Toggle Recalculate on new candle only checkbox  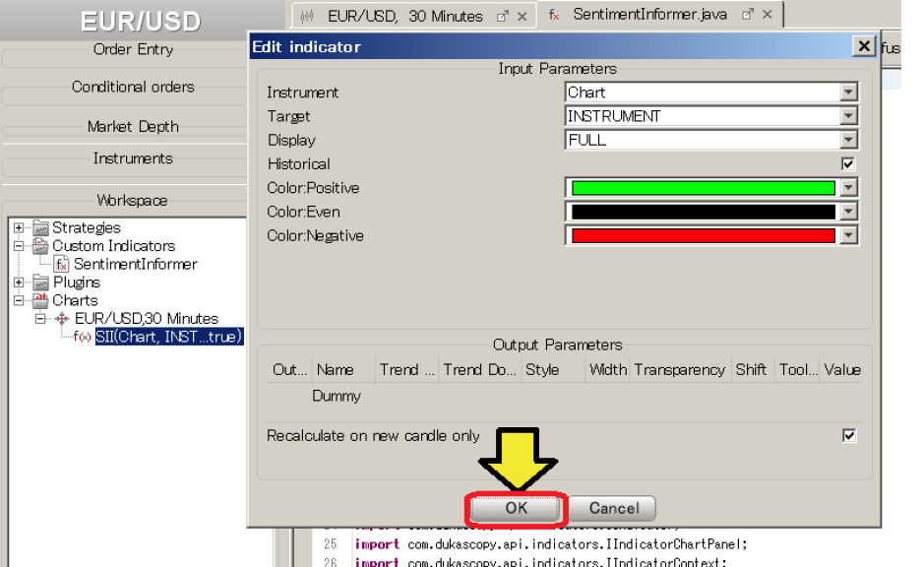(848, 435)
